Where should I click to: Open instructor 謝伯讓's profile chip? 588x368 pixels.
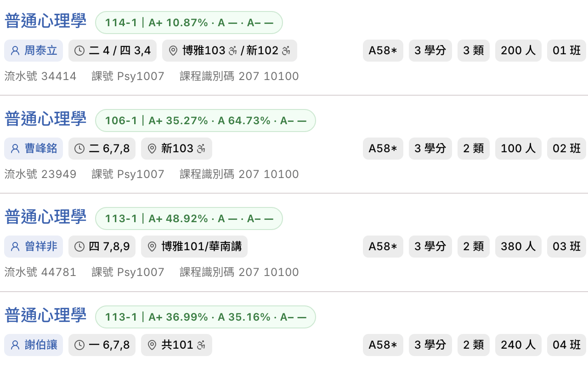pos(34,345)
